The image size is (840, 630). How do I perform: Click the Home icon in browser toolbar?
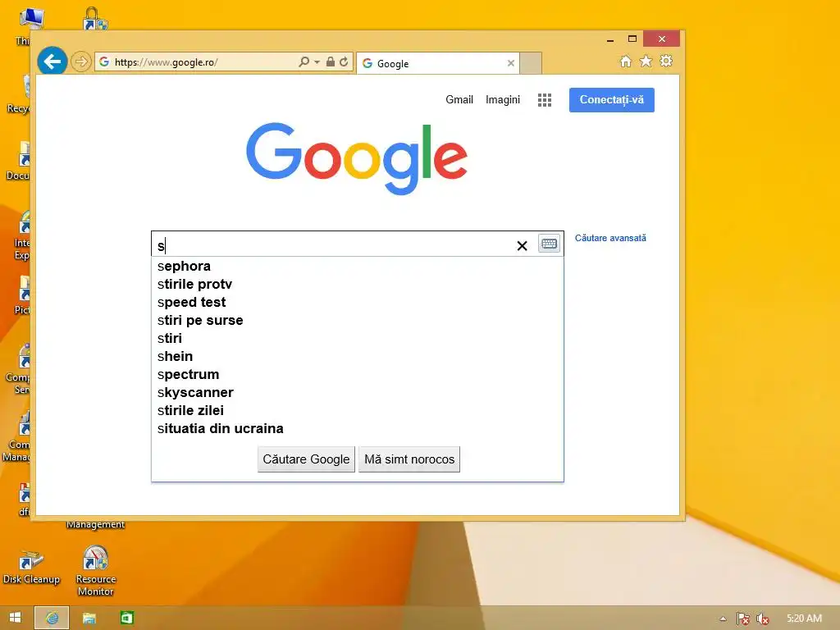(x=626, y=61)
